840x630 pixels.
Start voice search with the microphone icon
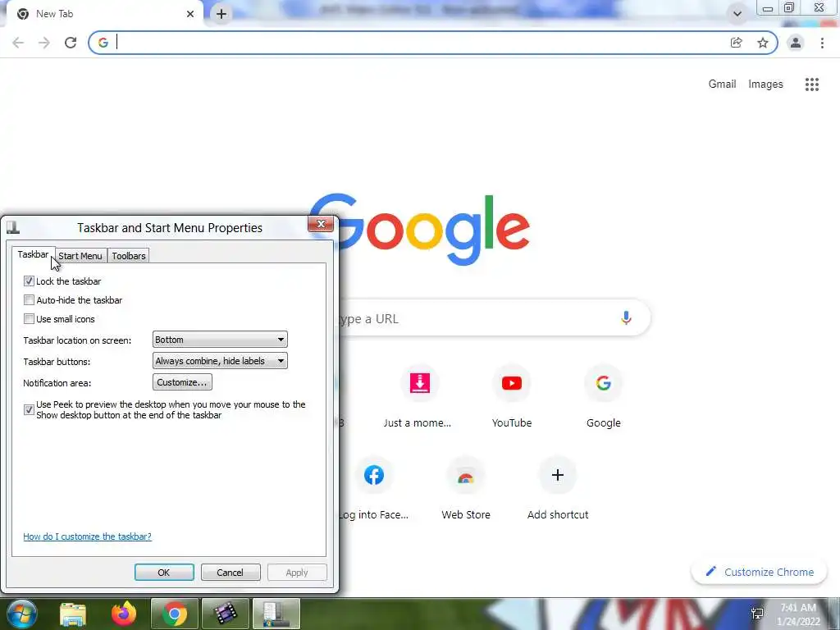(x=626, y=318)
